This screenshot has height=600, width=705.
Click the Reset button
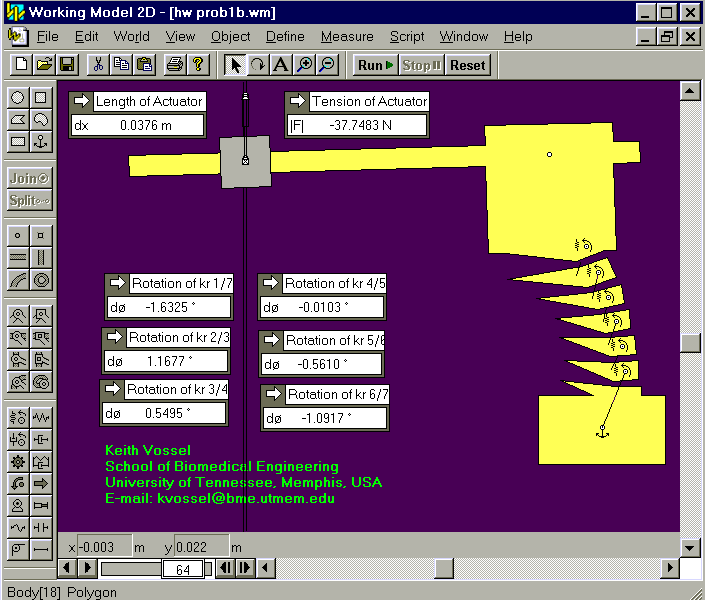click(x=468, y=65)
